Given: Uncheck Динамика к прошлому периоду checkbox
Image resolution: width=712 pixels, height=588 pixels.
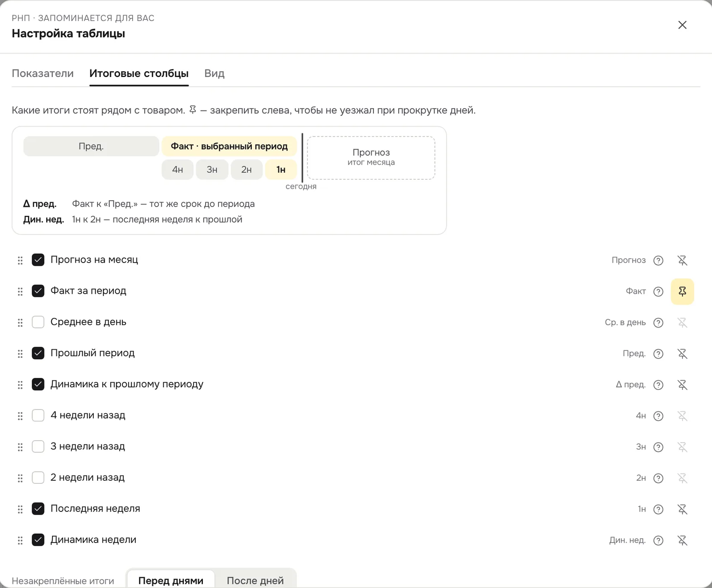Looking at the screenshot, I should pos(38,384).
